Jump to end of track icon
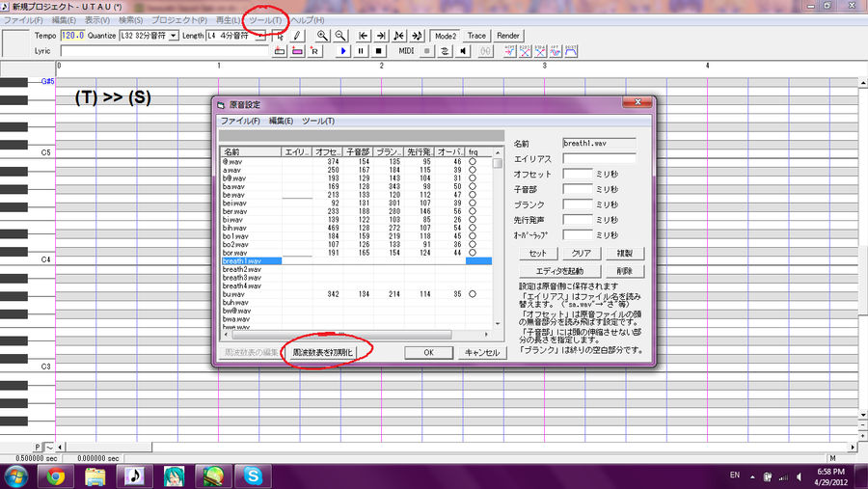Viewport: 868px width, 489px height. click(x=381, y=36)
